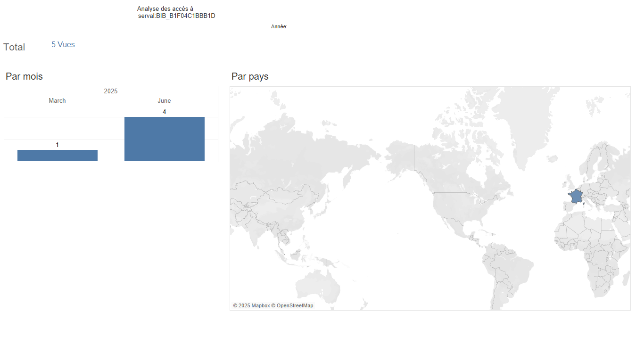Click the value label 1 above March bar
The height and width of the screenshot is (362, 644).
click(58, 145)
